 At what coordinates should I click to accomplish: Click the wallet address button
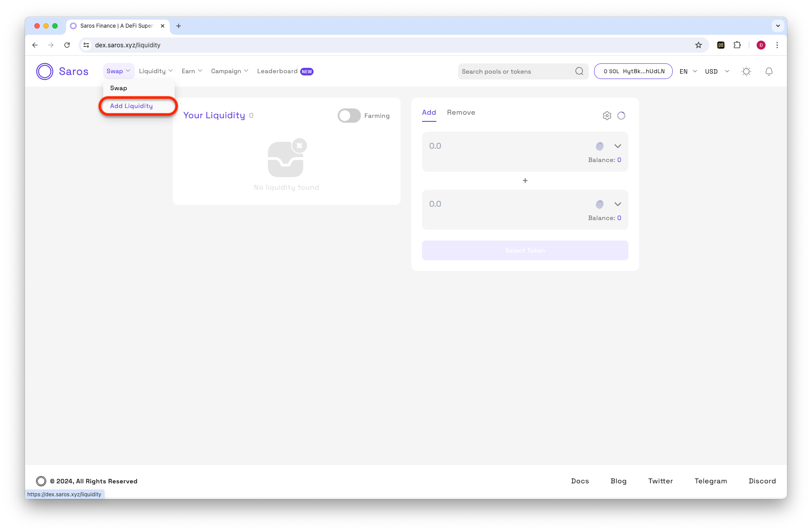[633, 71]
